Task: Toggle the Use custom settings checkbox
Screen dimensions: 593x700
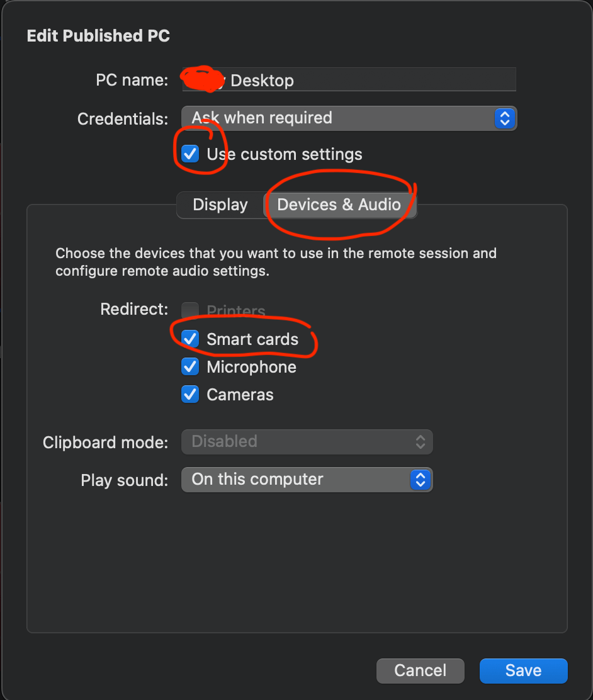Action: click(190, 154)
